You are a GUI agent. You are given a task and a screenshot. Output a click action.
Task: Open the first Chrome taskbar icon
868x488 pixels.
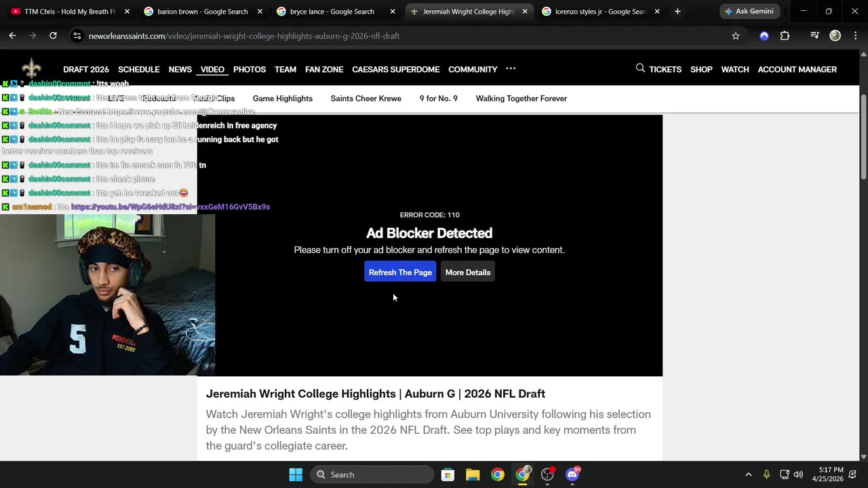[498, 474]
